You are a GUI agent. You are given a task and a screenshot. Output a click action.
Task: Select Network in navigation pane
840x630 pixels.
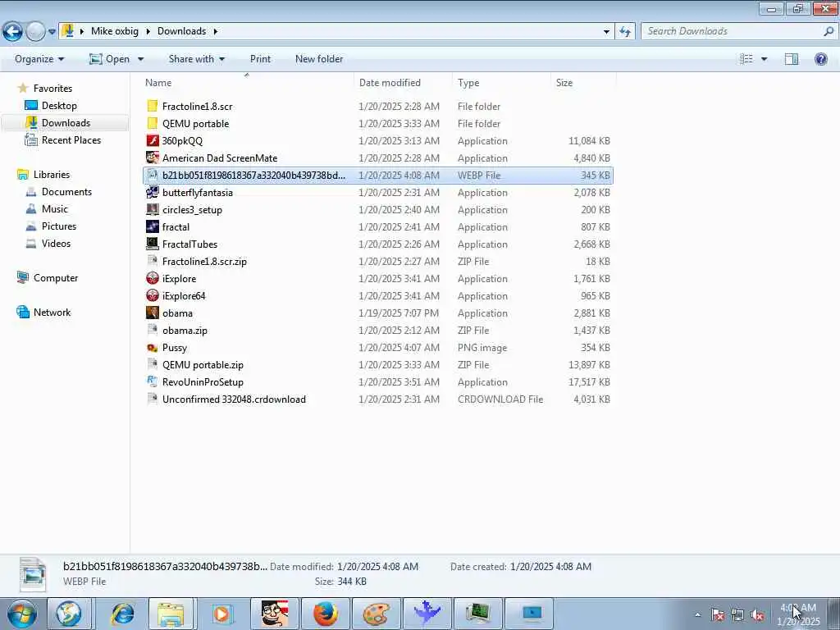(52, 313)
